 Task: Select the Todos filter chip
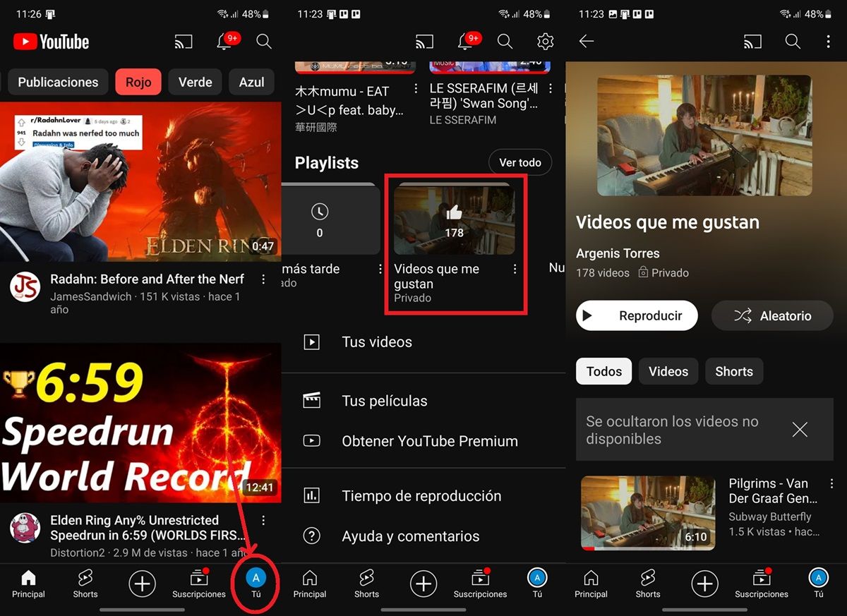point(603,371)
